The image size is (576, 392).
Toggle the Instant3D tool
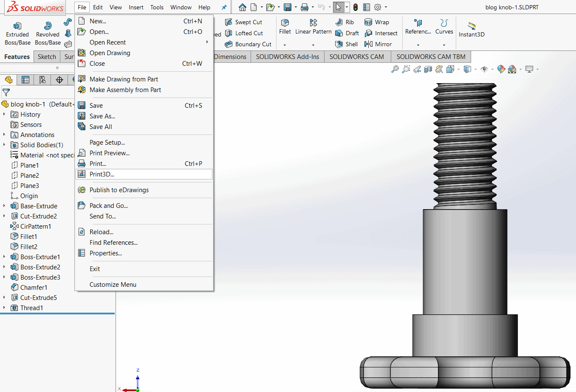[x=472, y=30]
